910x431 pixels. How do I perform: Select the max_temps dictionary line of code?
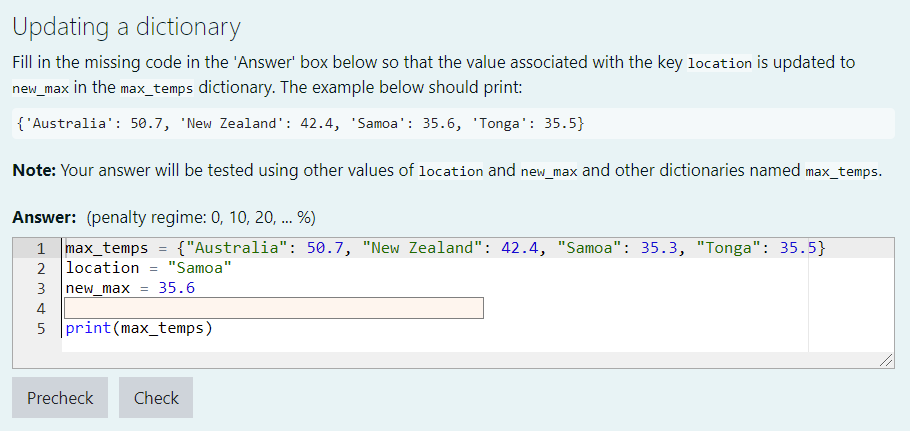(445, 248)
